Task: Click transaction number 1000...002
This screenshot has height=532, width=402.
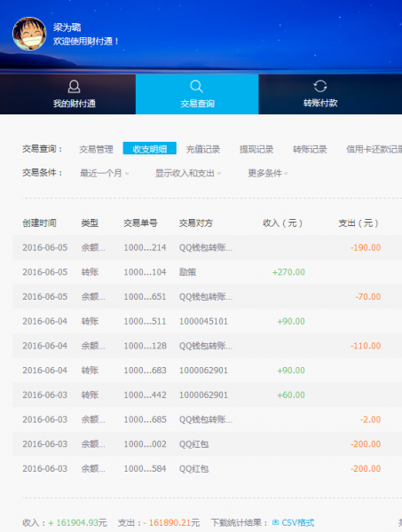Action: 145,444
